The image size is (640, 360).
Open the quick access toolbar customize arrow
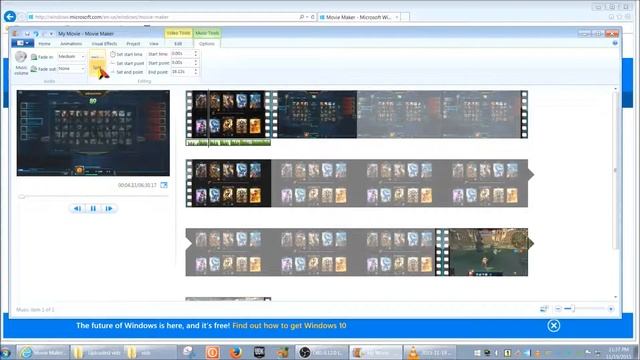[x=51, y=34]
